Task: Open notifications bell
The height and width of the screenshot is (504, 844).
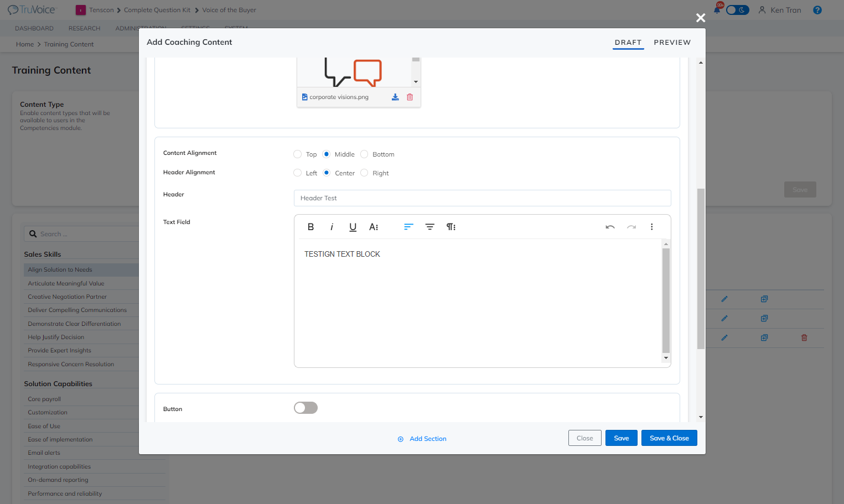Action: [717, 9]
